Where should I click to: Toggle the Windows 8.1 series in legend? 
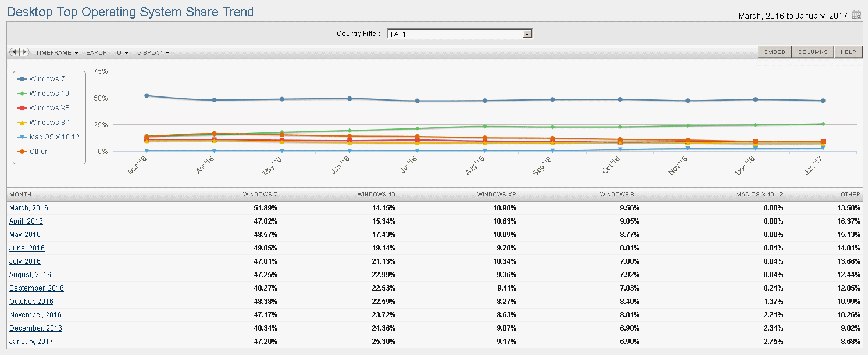point(44,123)
